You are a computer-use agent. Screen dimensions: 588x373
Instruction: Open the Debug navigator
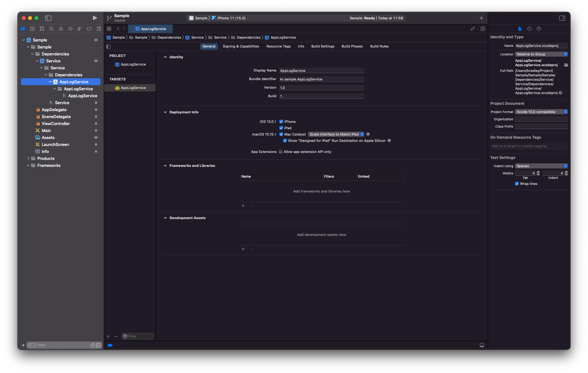click(80, 29)
